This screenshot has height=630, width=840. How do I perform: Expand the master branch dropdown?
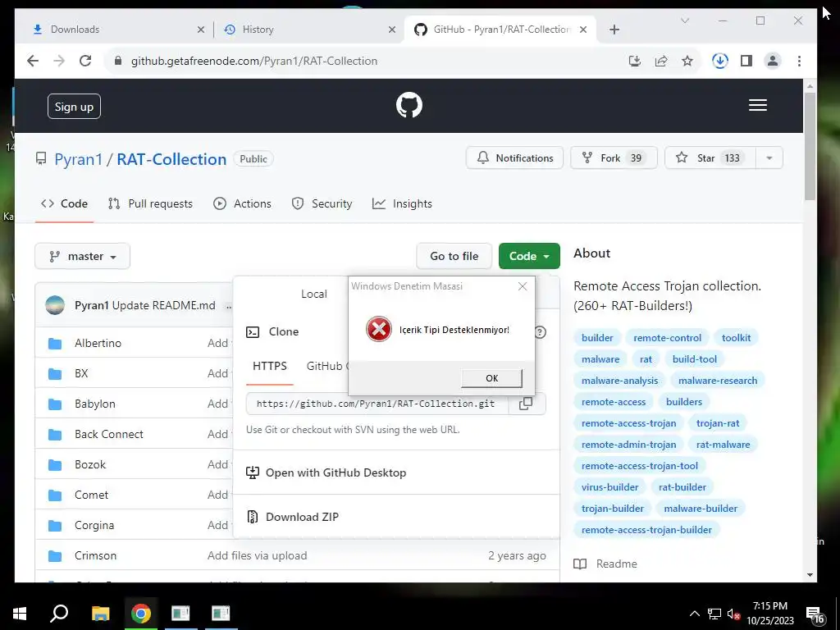(83, 257)
